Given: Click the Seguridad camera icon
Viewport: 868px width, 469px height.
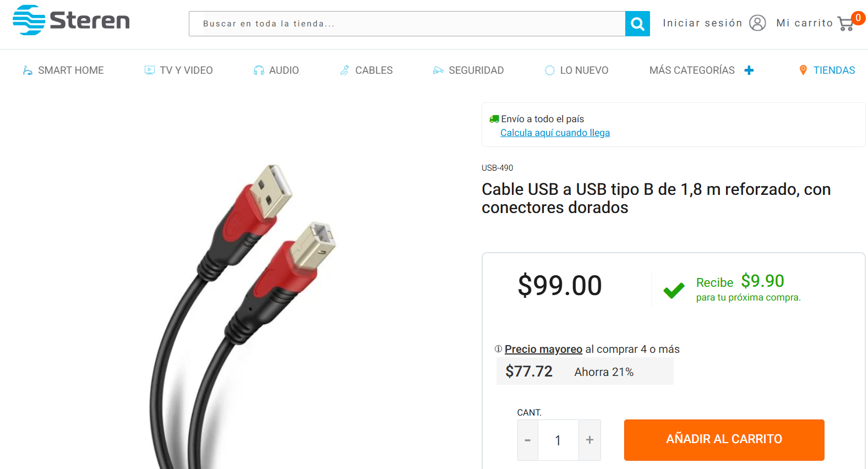Looking at the screenshot, I should 438,70.
